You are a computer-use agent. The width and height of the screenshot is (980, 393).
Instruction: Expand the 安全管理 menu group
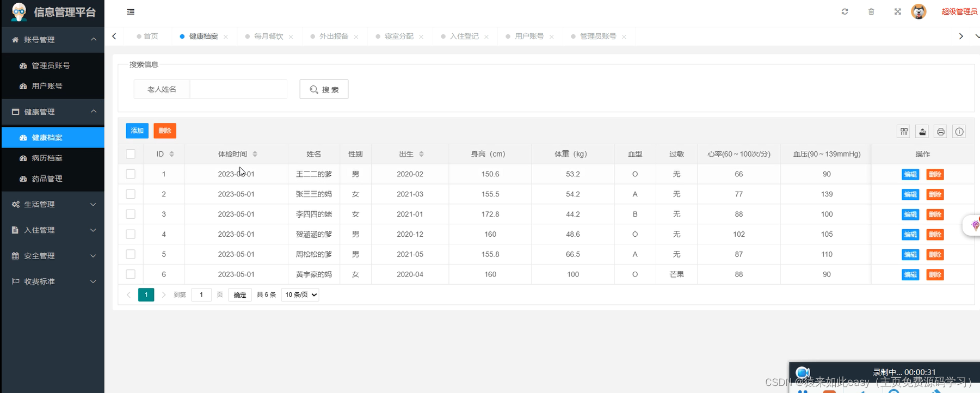[x=53, y=255]
